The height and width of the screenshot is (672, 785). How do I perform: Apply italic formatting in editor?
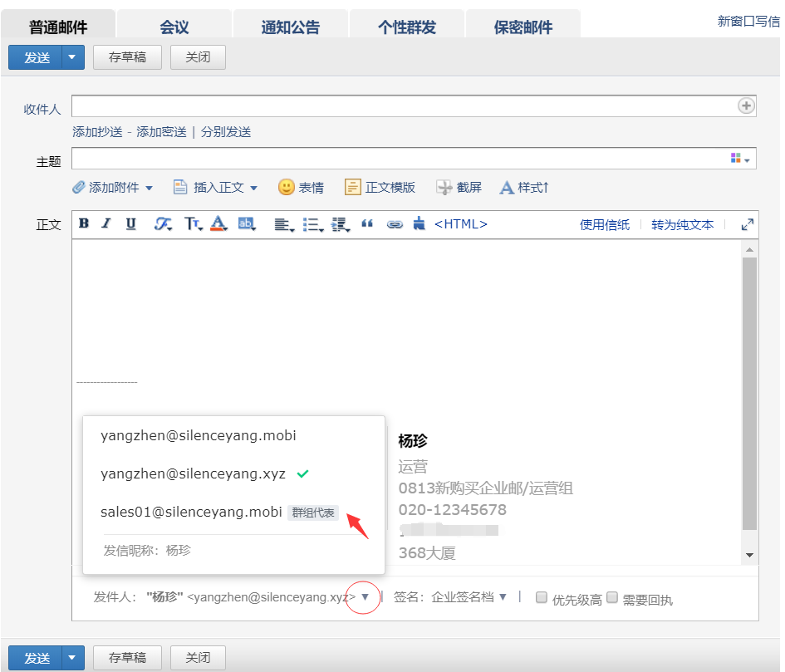pyautogui.click(x=106, y=223)
